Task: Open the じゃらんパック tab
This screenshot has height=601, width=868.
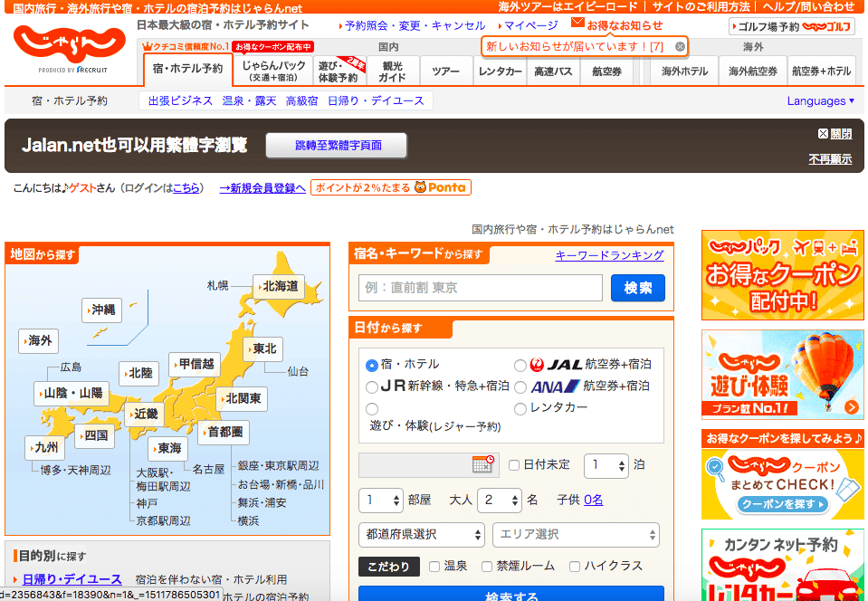Action: coord(273,71)
